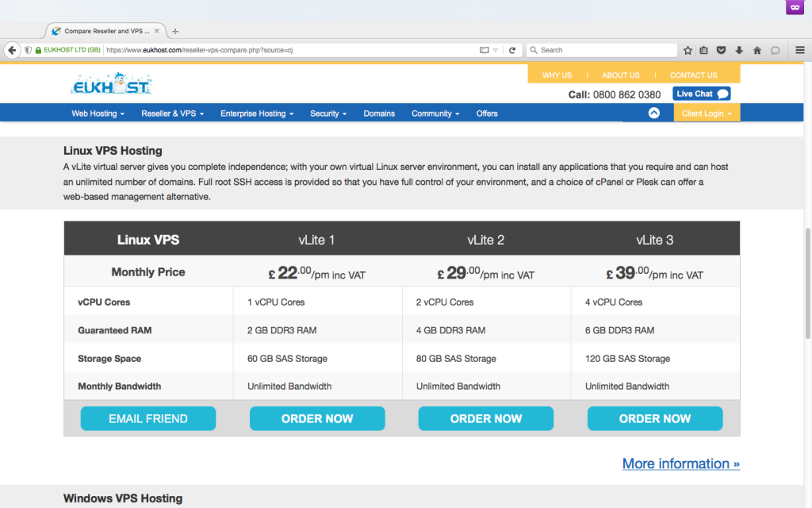Open a new tab with the plus button
This screenshot has width=812, height=508.
[x=175, y=31]
